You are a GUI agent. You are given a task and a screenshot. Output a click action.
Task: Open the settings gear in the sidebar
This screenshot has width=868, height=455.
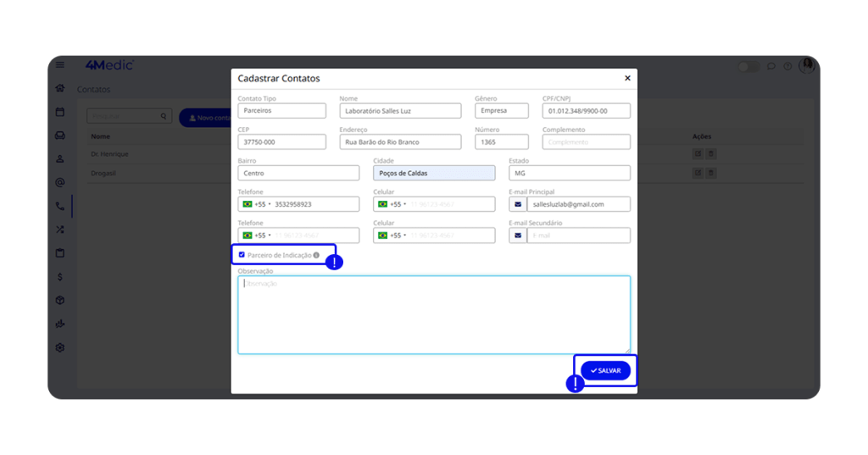click(60, 348)
